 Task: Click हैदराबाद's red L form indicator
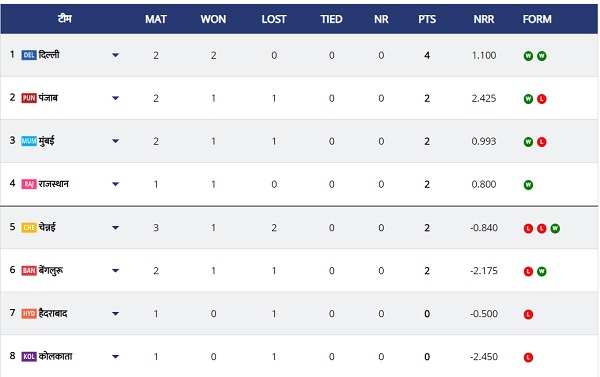(x=528, y=315)
